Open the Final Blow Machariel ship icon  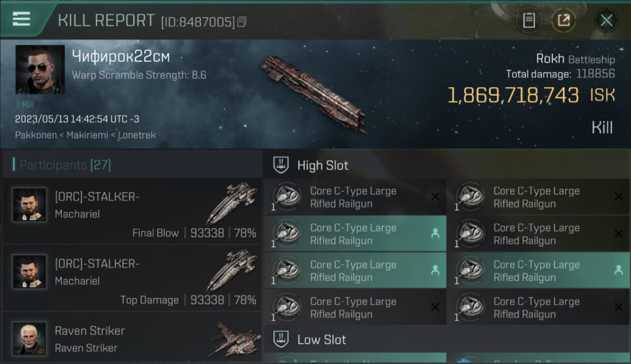coord(232,203)
